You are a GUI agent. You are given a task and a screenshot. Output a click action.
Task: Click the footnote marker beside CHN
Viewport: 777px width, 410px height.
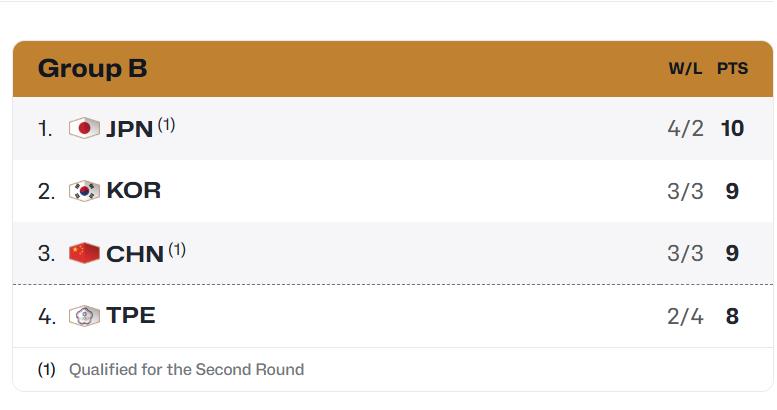pyautogui.click(x=177, y=250)
